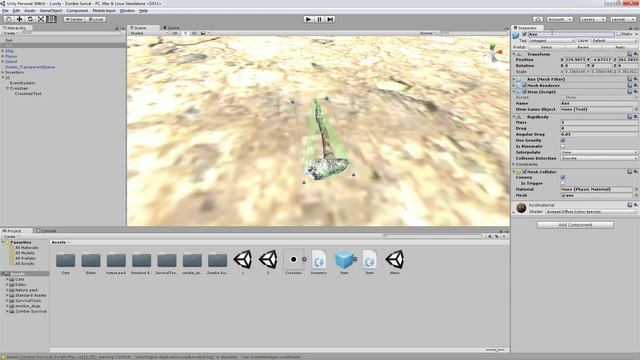Open the Layout dropdown in top toolbar

tap(623, 19)
